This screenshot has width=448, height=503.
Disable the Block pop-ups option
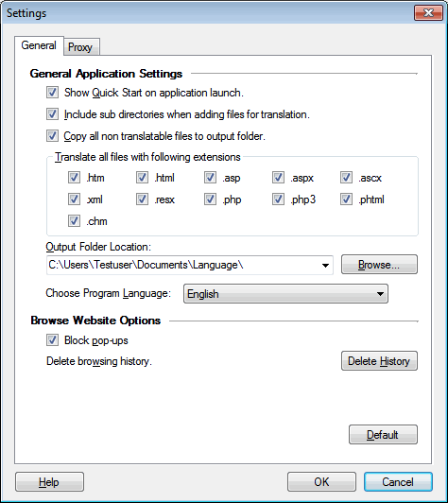(52, 340)
